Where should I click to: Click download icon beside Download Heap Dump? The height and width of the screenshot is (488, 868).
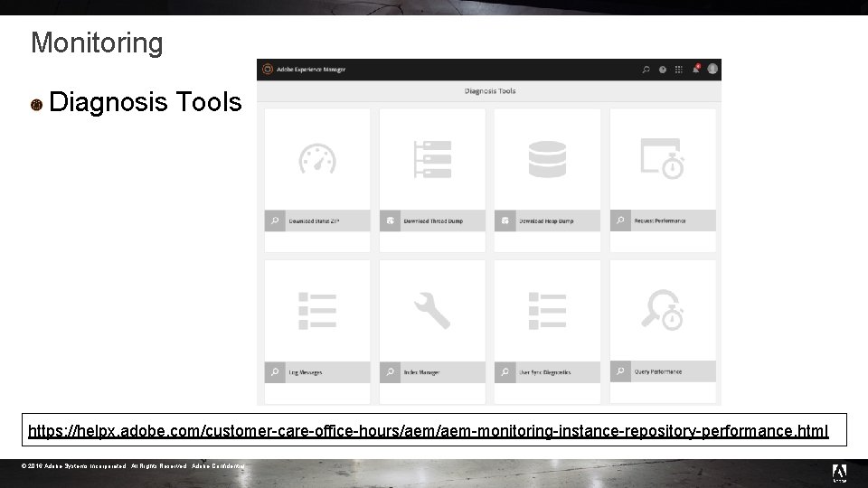tap(505, 221)
